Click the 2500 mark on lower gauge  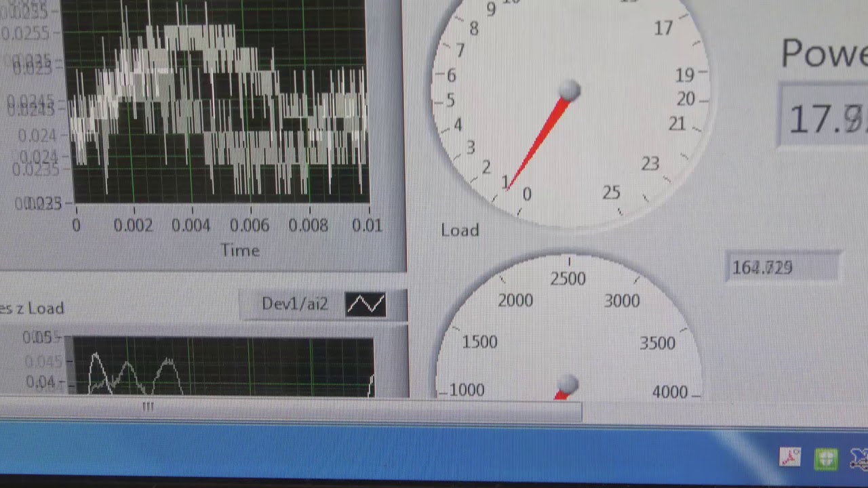[568, 279]
